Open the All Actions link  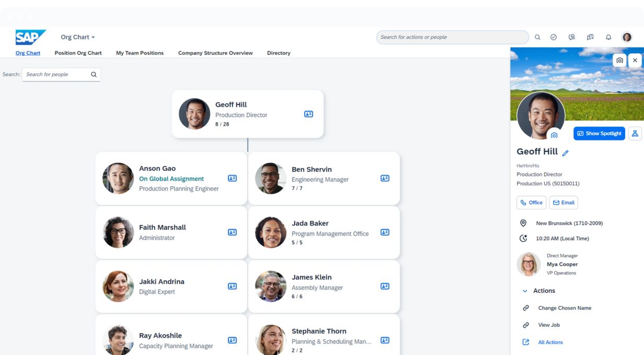550,342
